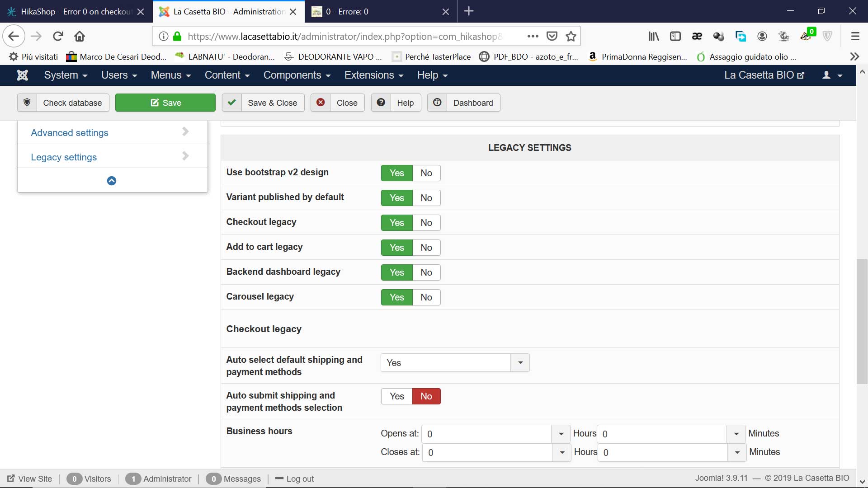Set Checkout legacy to No
The image size is (868, 488).
tap(426, 223)
